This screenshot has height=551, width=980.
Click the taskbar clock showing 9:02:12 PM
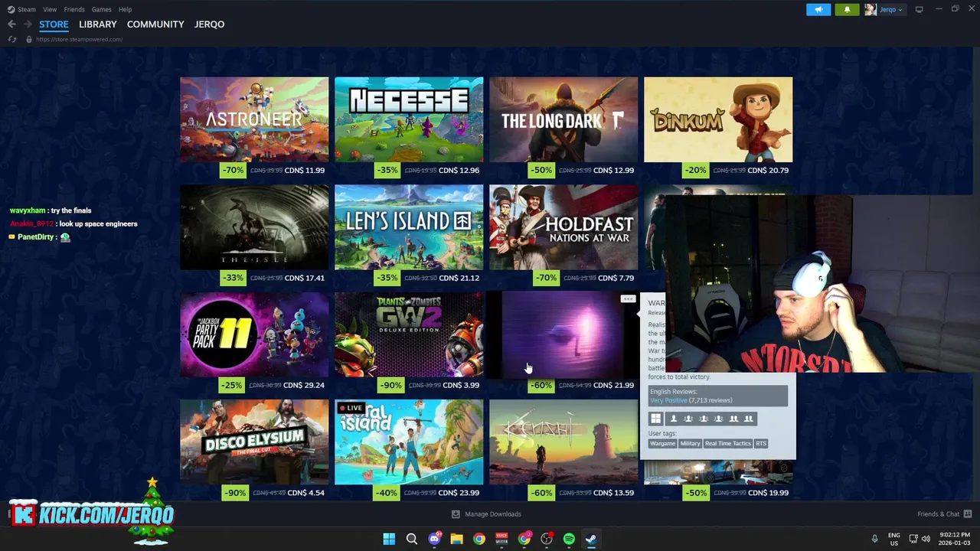(953, 539)
